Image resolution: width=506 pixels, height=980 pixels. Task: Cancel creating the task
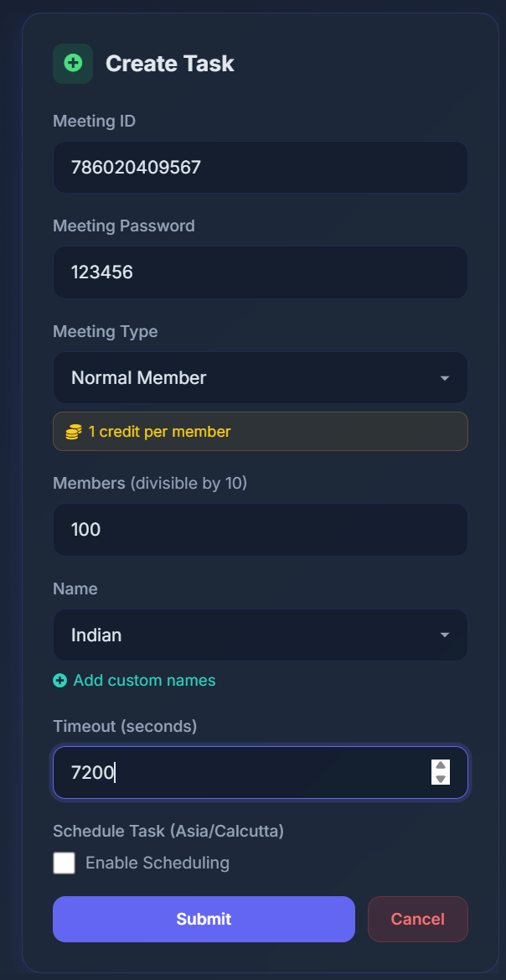(x=417, y=919)
